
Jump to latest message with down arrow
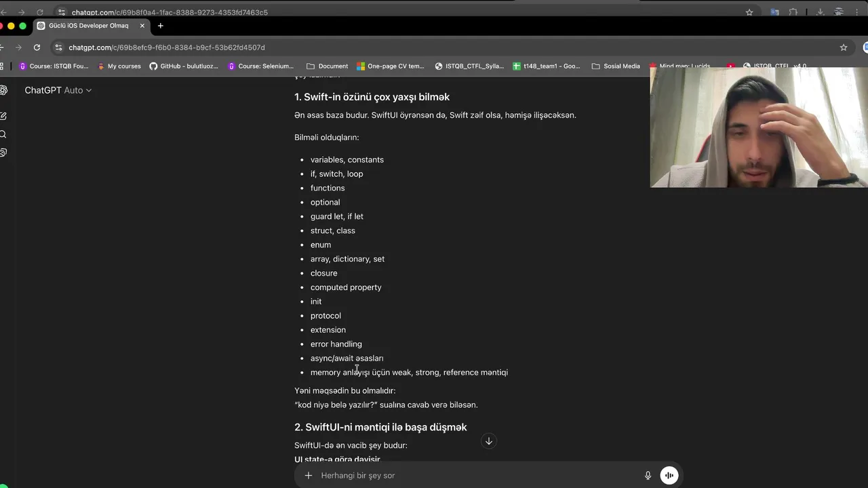488,441
